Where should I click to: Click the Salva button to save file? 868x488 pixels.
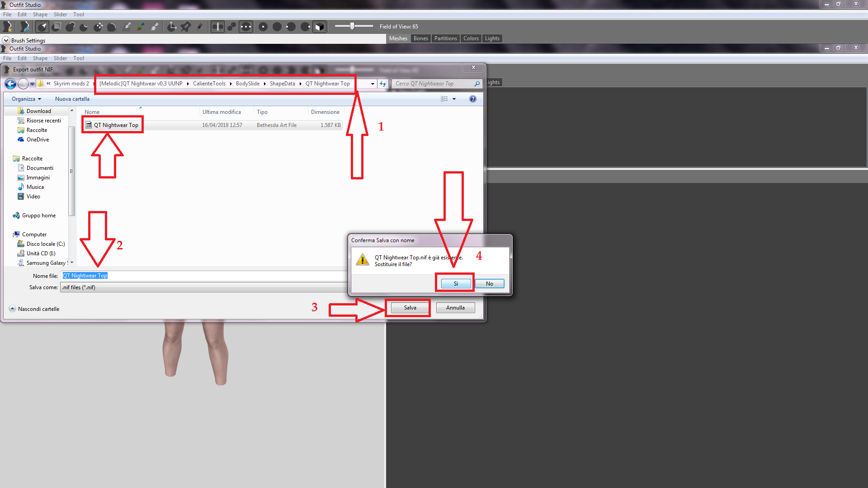410,307
